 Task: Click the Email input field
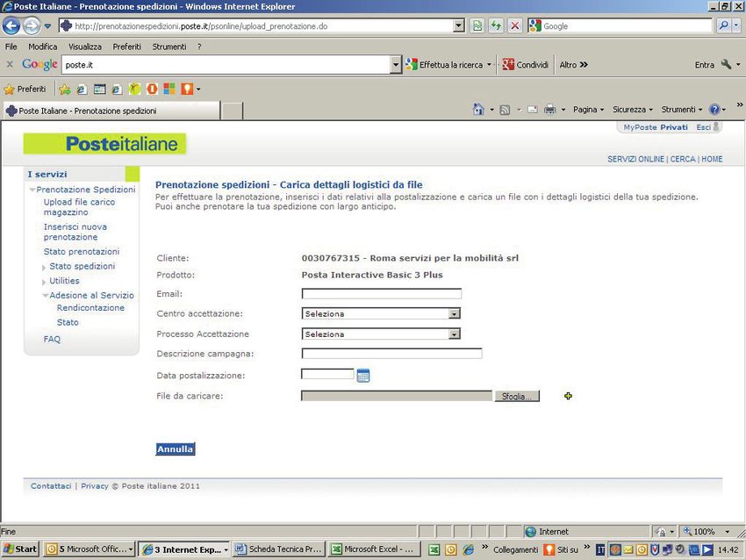[381, 294]
